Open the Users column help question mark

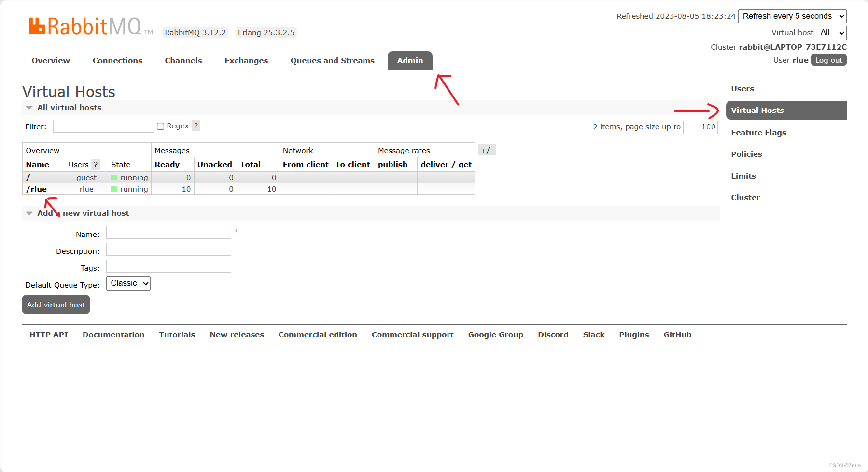point(96,164)
